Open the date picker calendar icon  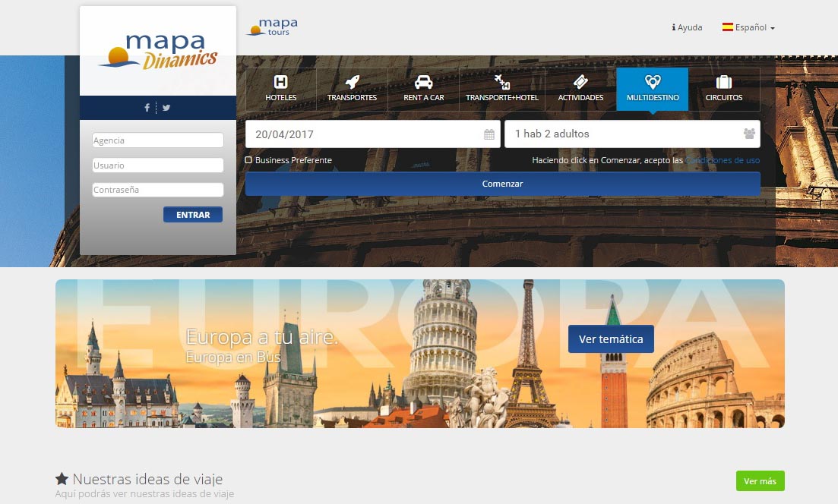coord(489,134)
